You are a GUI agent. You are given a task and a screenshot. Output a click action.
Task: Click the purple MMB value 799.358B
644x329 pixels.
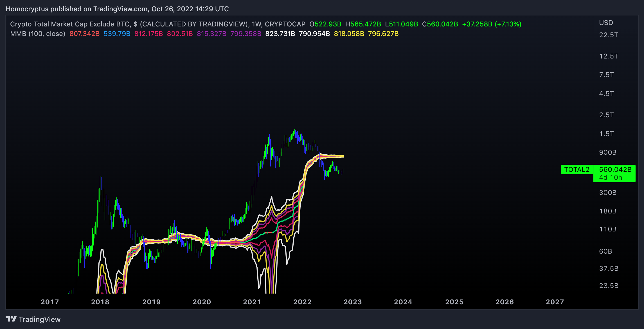tap(246, 34)
